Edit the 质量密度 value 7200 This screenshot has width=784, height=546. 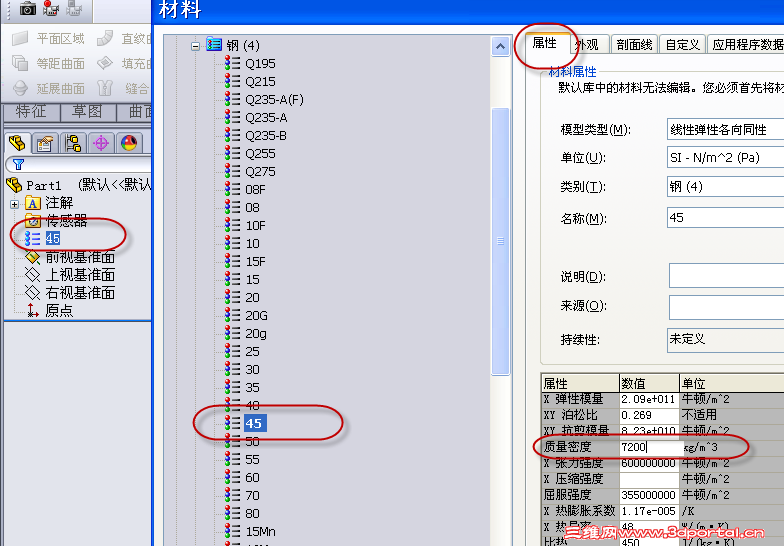tap(651, 447)
